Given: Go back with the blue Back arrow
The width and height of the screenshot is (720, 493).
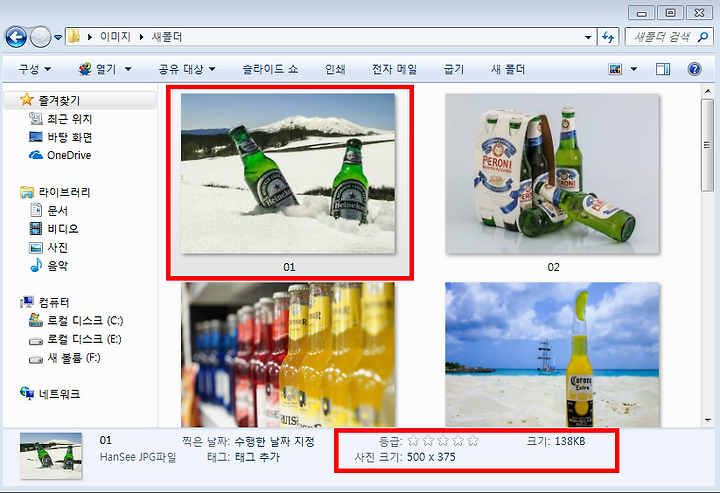Looking at the screenshot, I should click(x=17, y=37).
